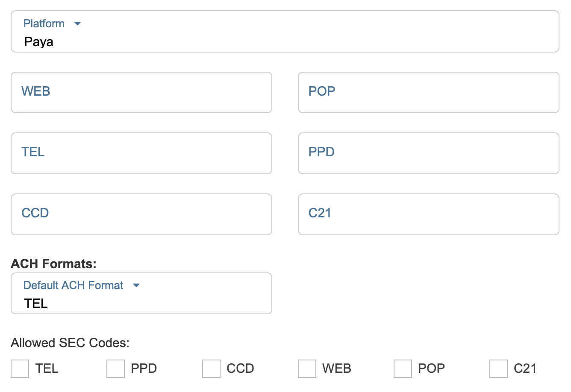
Task: Select the C21 input box
Action: (x=428, y=214)
